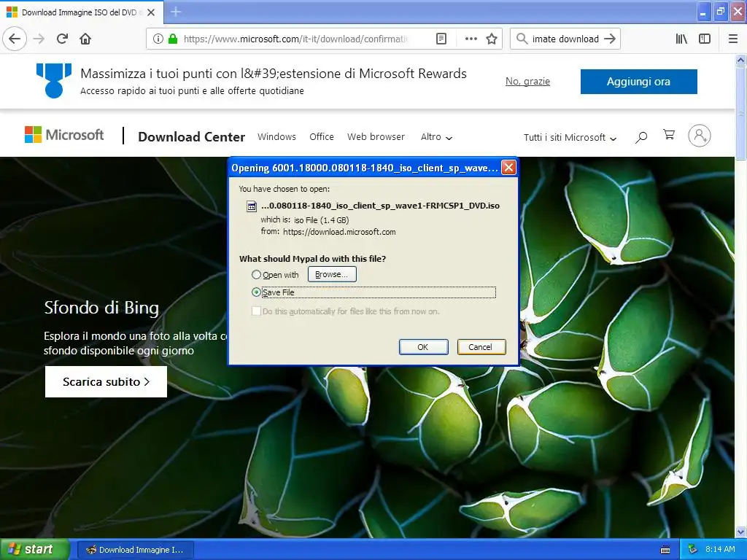This screenshot has width=747, height=560.
Task: Open the Windows navigation item
Action: 276,136
